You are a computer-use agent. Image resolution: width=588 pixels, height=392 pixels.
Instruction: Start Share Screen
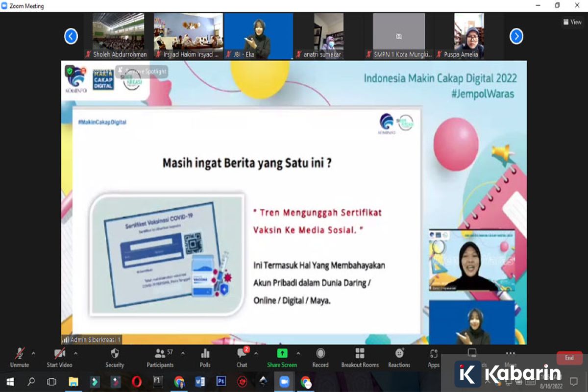(282, 357)
